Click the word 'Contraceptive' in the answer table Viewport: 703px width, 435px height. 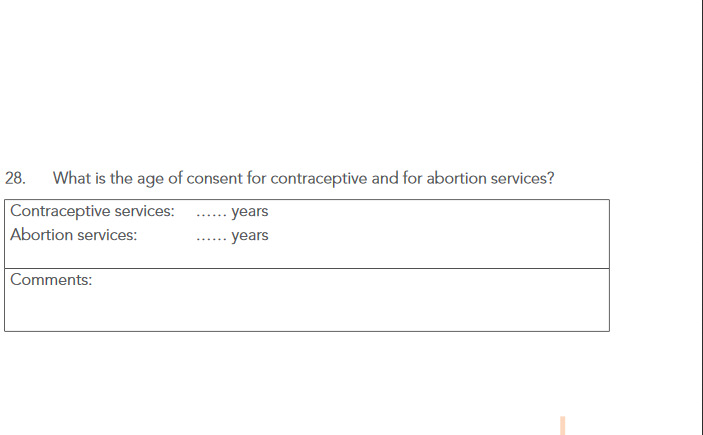pos(59,212)
